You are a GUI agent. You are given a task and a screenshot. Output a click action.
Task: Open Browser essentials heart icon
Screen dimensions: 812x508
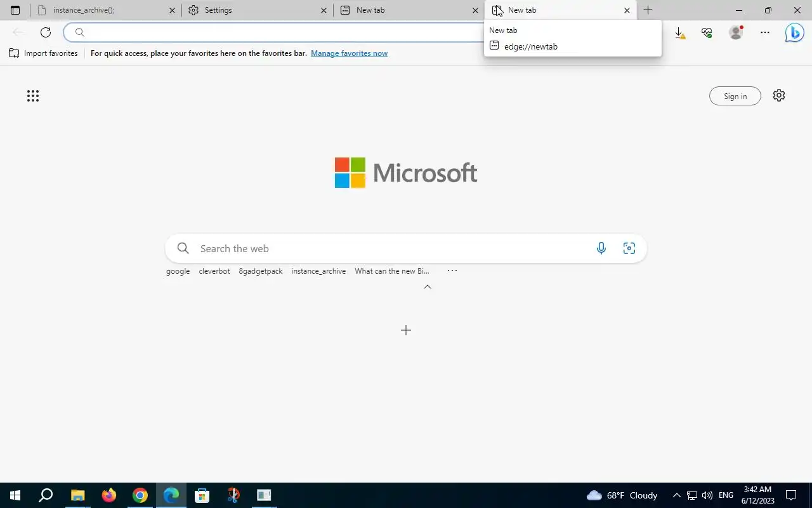(707, 32)
